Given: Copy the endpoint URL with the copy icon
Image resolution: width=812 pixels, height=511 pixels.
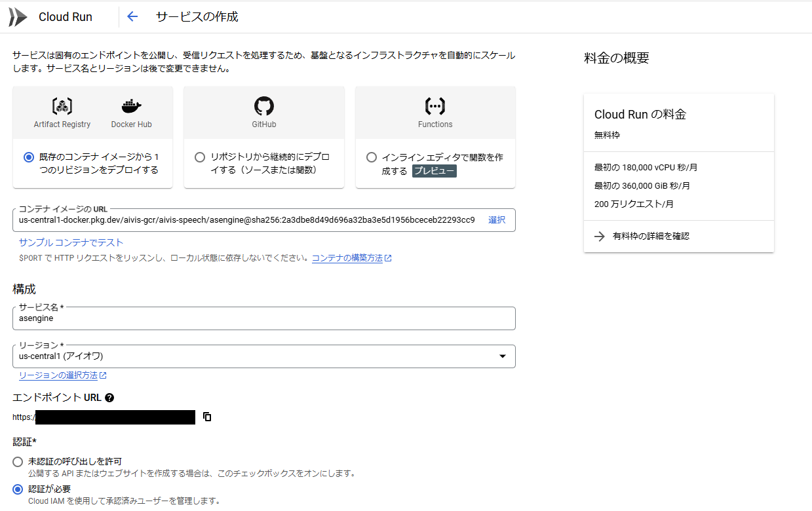Looking at the screenshot, I should click(207, 417).
